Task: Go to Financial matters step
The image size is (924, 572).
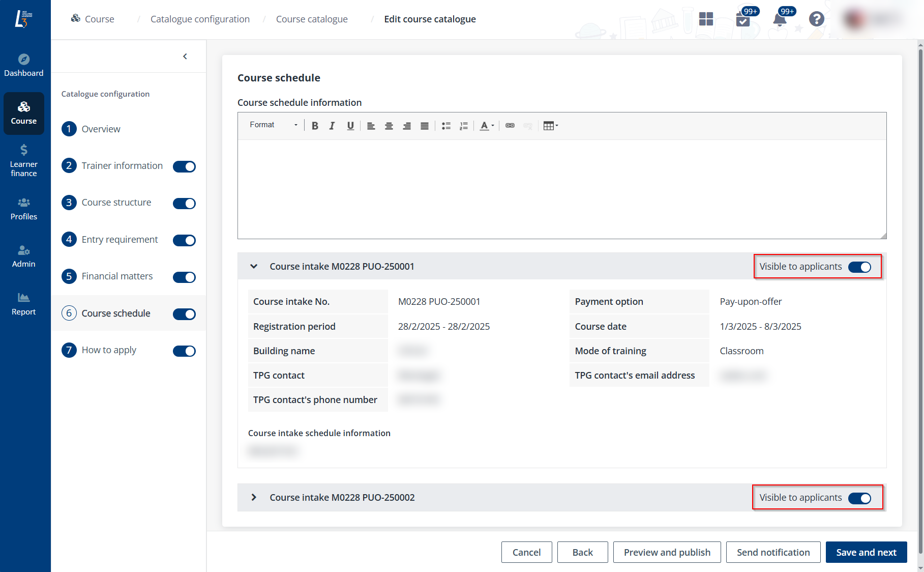Action: point(117,276)
